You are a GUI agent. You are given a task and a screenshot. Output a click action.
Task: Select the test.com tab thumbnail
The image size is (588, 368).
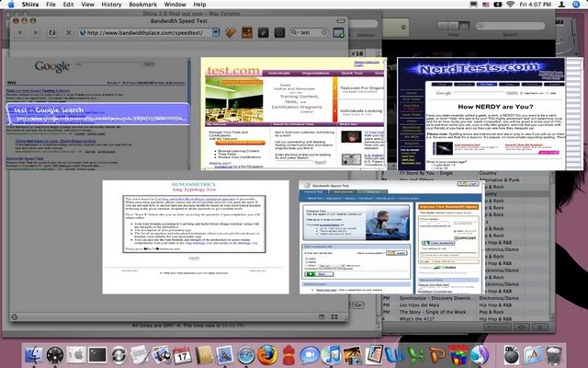point(293,114)
